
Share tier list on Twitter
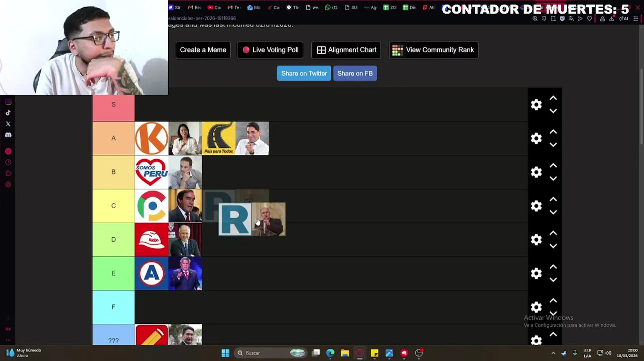pos(304,73)
